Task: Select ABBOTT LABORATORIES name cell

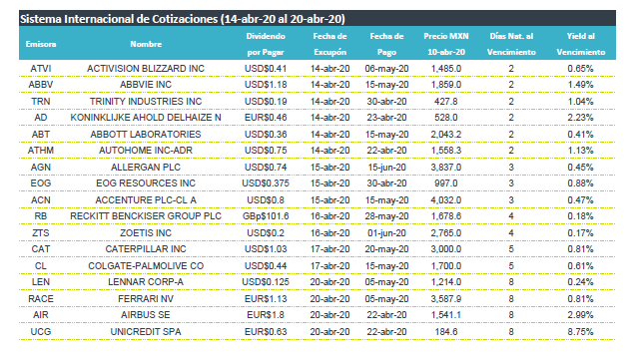Action: [146, 135]
